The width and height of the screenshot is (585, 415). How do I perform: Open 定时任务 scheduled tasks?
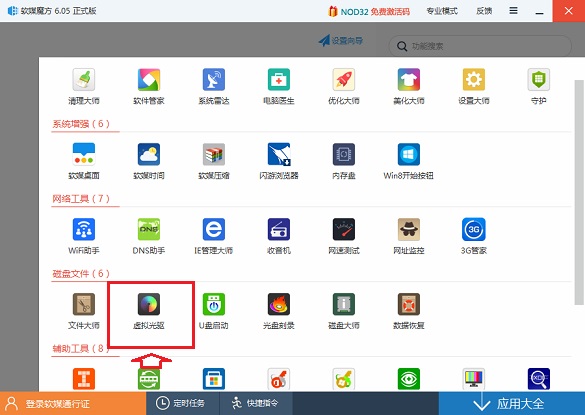(x=181, y=403)
